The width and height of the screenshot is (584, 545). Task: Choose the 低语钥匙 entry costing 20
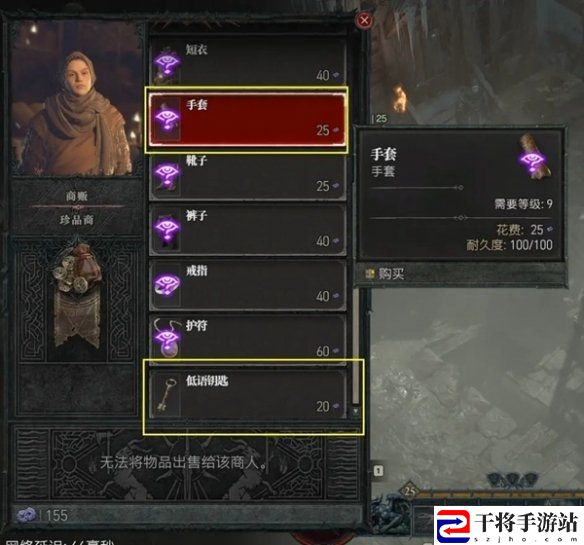[248, 394]
